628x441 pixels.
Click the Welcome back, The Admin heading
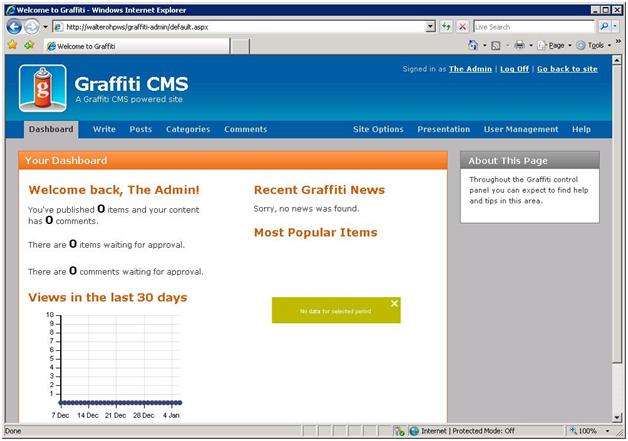click(x=114, y=190)
